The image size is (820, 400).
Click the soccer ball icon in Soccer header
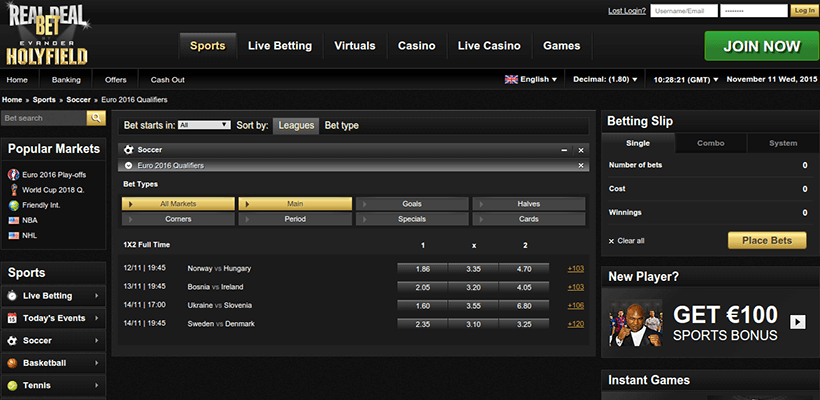pyautogui.click(x=129, y=150)
